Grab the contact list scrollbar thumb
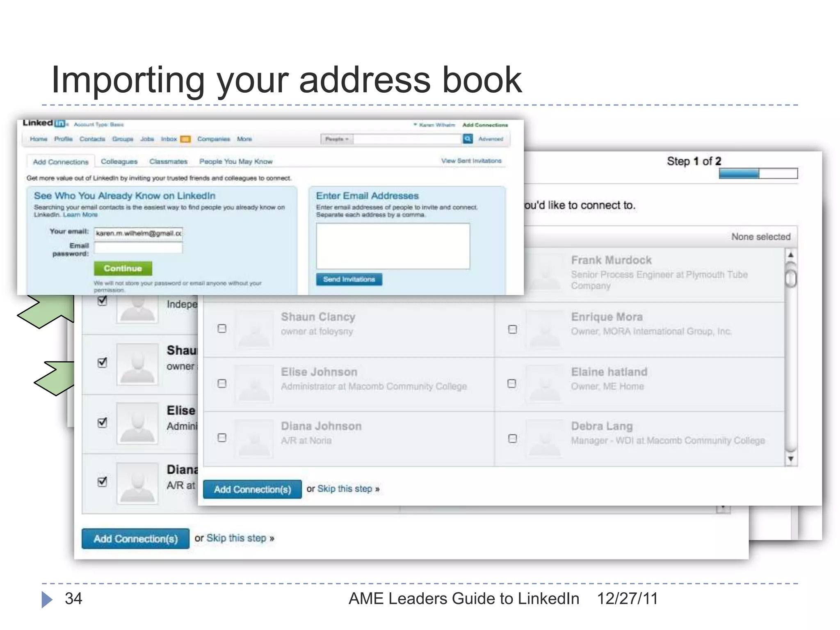Viewport: 840px width, 630px height. click(x=791, y=279)
